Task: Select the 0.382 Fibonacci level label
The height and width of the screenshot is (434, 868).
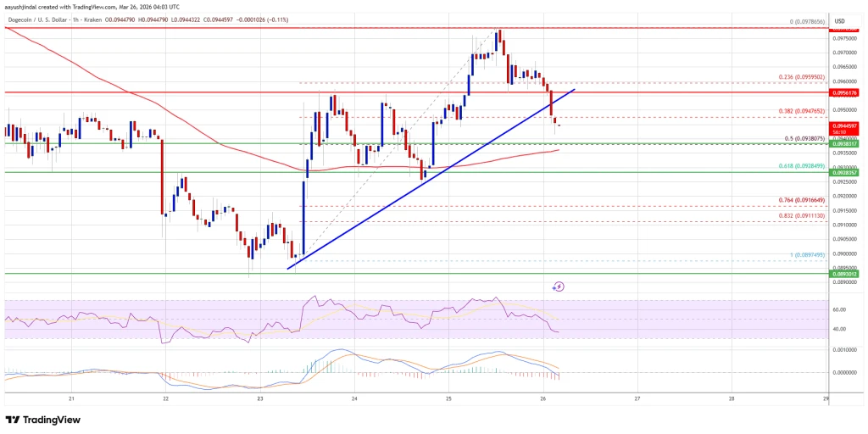Action: pyautogui.click(x=801, y=112)
